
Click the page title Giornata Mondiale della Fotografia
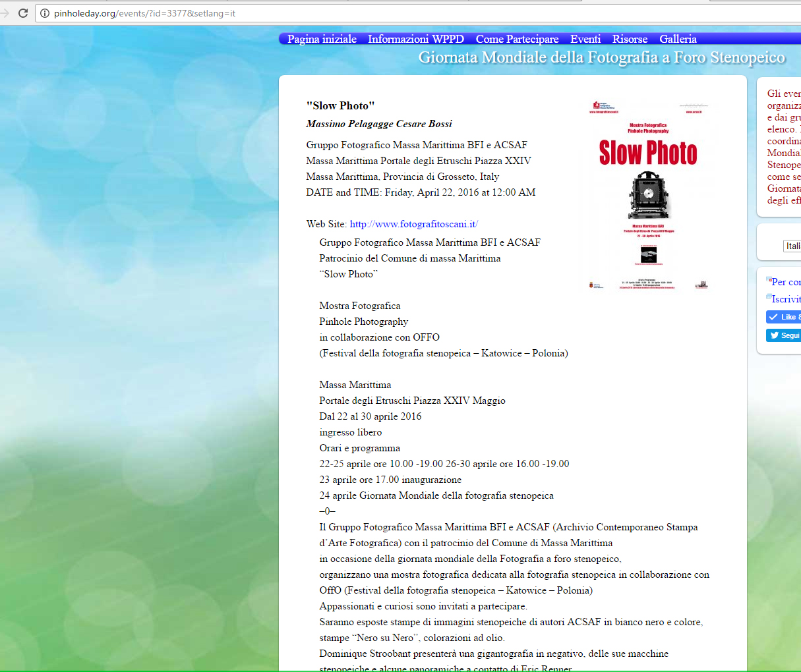coord(601,57)
